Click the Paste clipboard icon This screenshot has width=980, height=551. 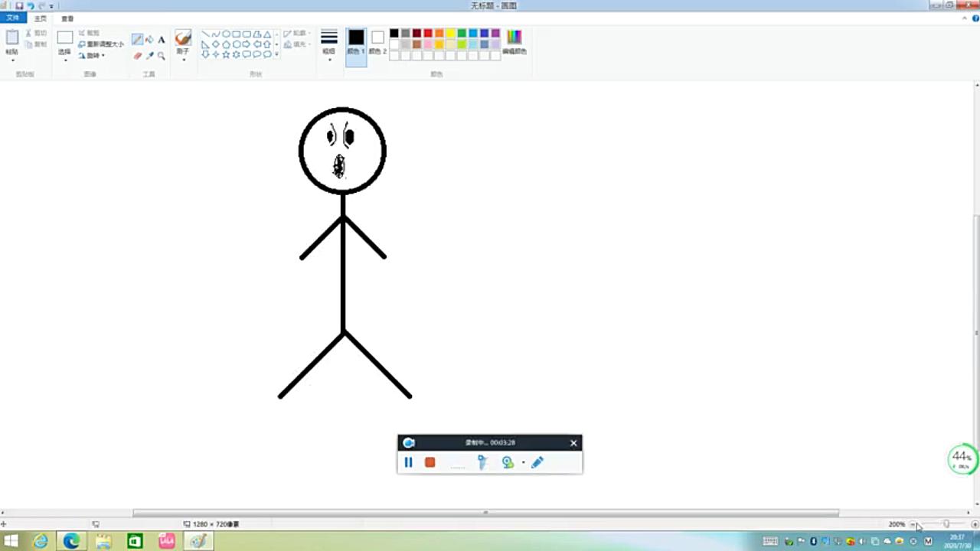(x=12, y=37)
